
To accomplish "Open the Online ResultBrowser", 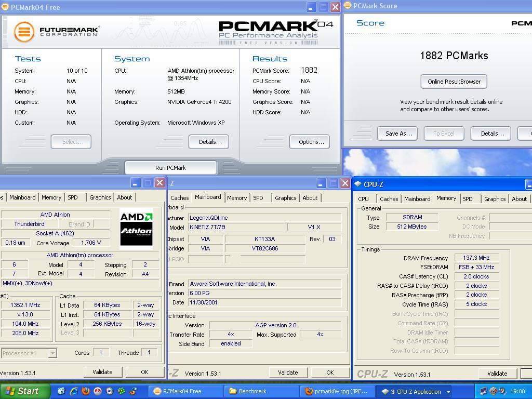I will coord(454,82).
